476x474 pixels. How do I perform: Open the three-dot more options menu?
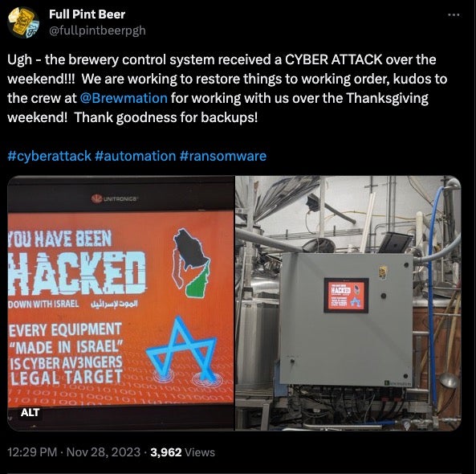454,14
